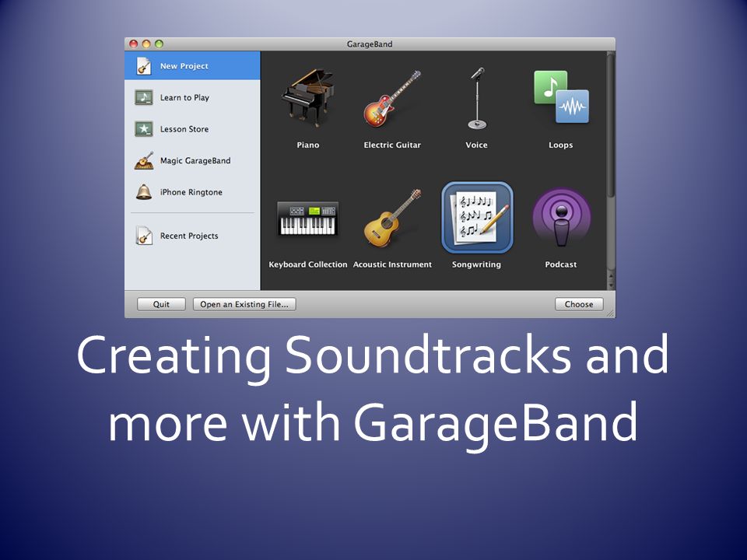The width and height of the screenshot is (747, 560).
Task: Click the New Project sidebar icon
Action: pos(143,65)
